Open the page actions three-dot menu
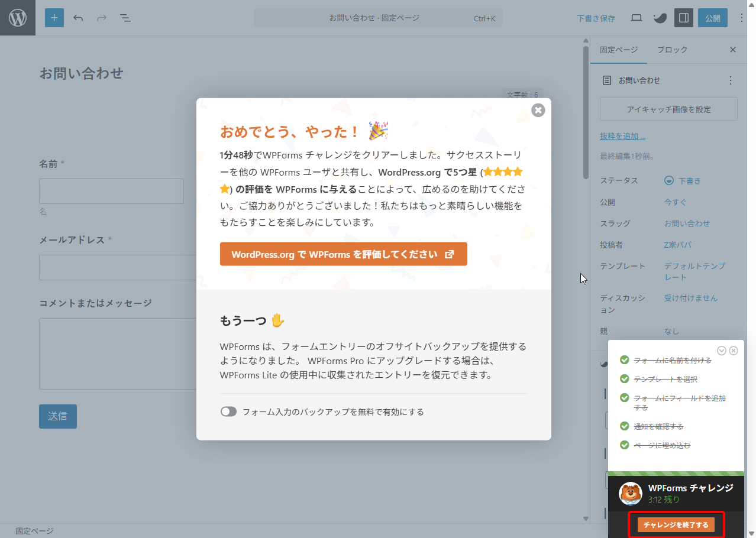Viewport: 756px width, 538px height. pos(731,80)
